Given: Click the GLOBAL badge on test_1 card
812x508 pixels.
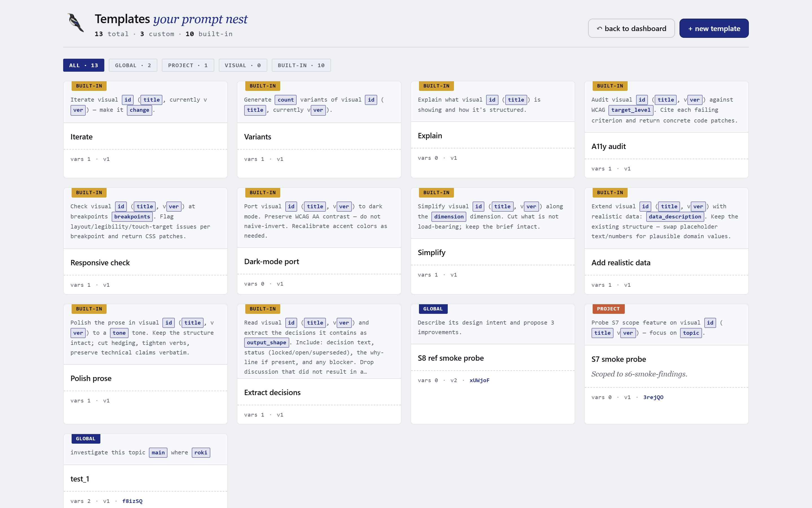Looking at the screenshot, I should click(85, 439).
